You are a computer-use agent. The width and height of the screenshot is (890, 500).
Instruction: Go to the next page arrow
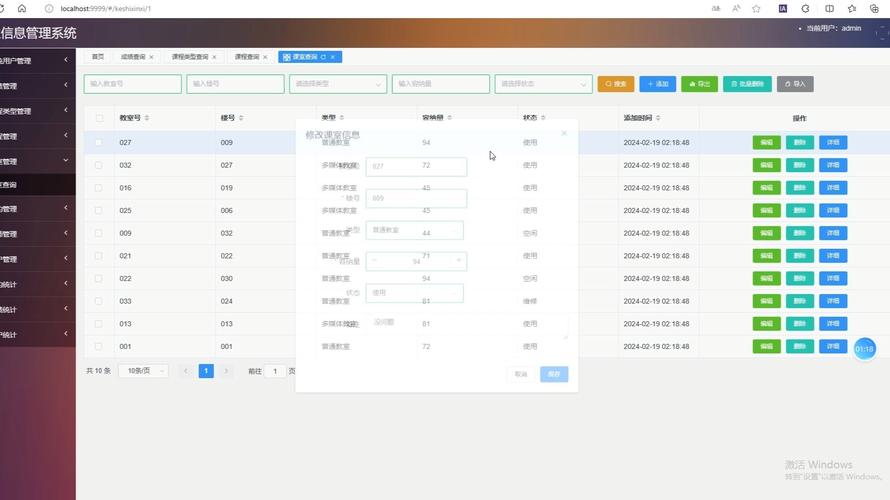click(x=226, y=371)
